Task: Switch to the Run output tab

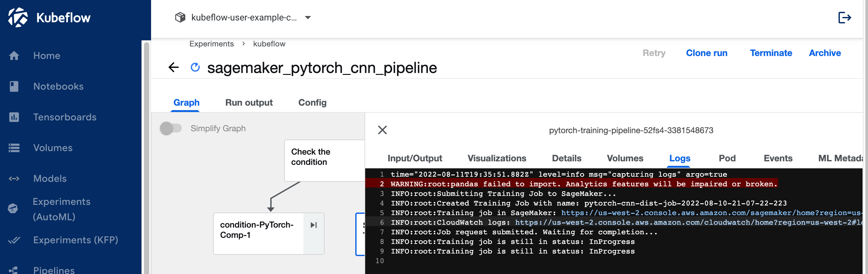Action: [x=249, y=102]
